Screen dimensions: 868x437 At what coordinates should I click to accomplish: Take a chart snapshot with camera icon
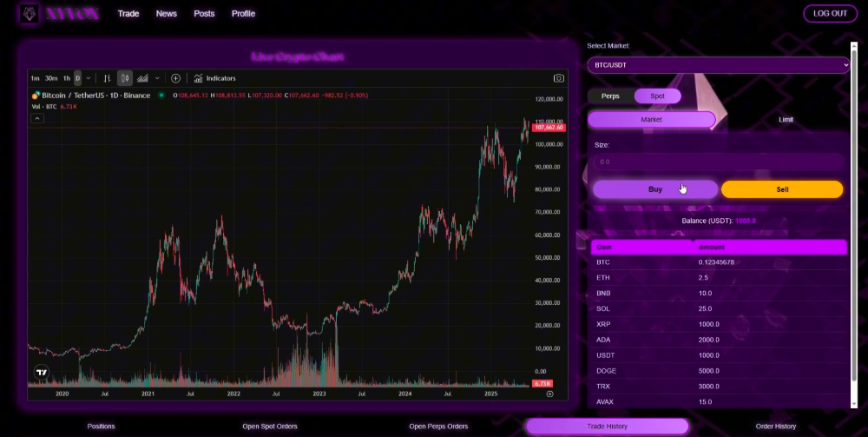coord(559,78)
